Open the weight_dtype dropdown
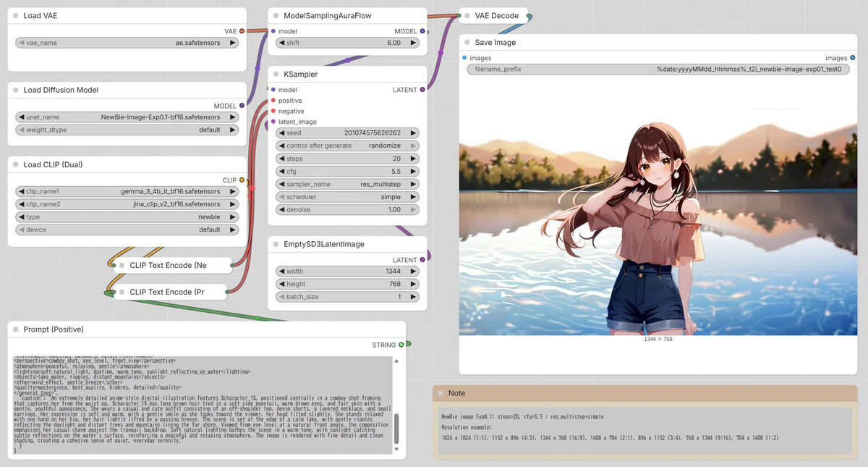 pyautogui.click(x=127, y=130)
